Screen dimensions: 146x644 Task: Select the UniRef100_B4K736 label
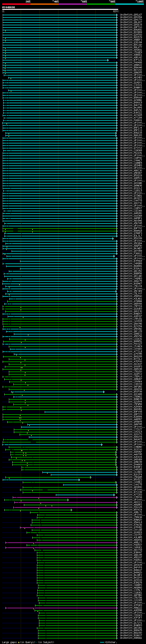[131, 105]
